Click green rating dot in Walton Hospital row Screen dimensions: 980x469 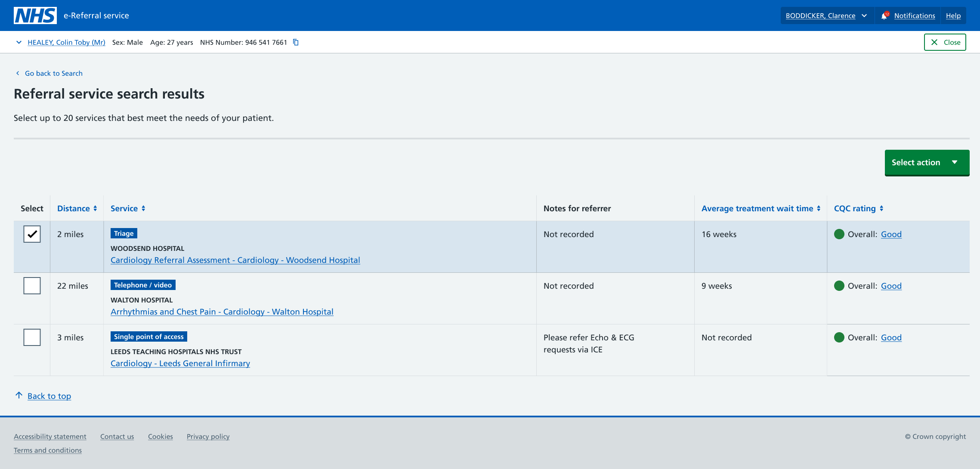839,286
